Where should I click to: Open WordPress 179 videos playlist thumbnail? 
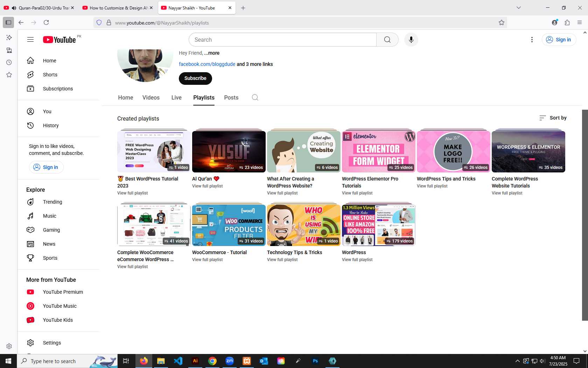(x=379, y=225)
